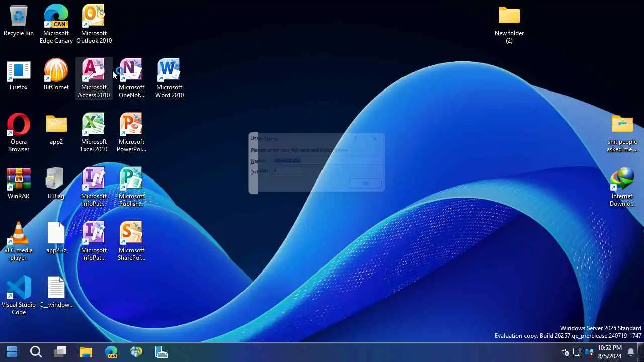
Task: Select the New folder (2) icon
Action: click(509, 24)
